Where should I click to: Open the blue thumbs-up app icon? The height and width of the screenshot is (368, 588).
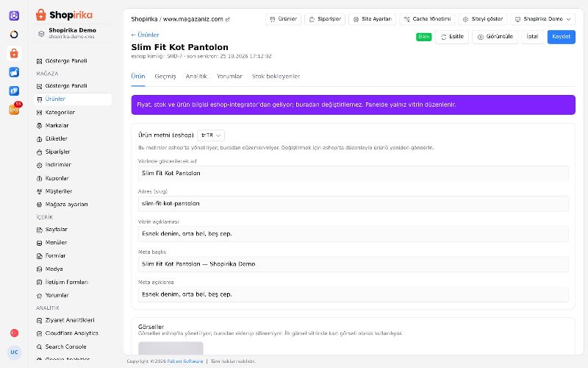pyautogui.click(x=14, y=72)
